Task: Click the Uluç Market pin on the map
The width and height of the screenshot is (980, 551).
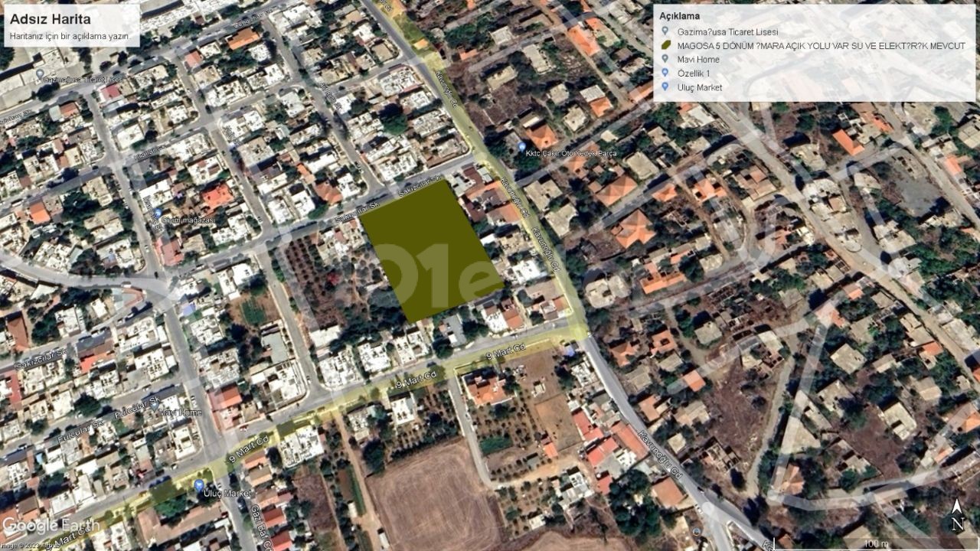Action: click(x=199, y=485)
